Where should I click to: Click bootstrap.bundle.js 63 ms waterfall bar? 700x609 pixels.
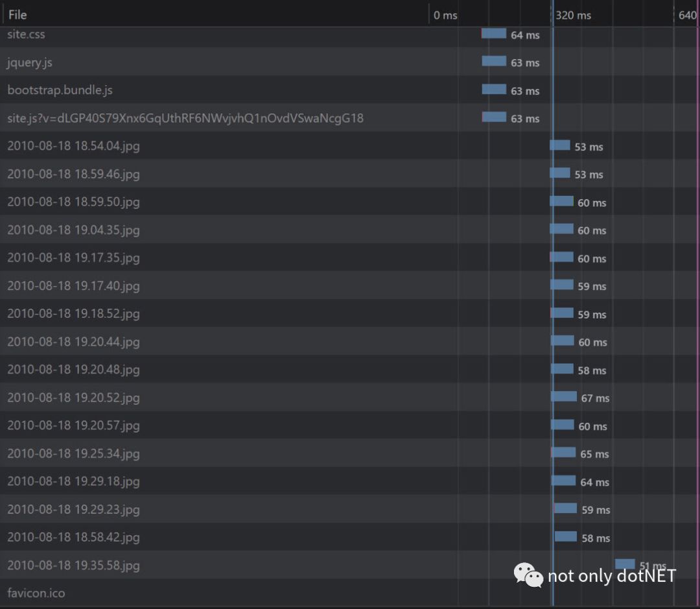[494, 89]
